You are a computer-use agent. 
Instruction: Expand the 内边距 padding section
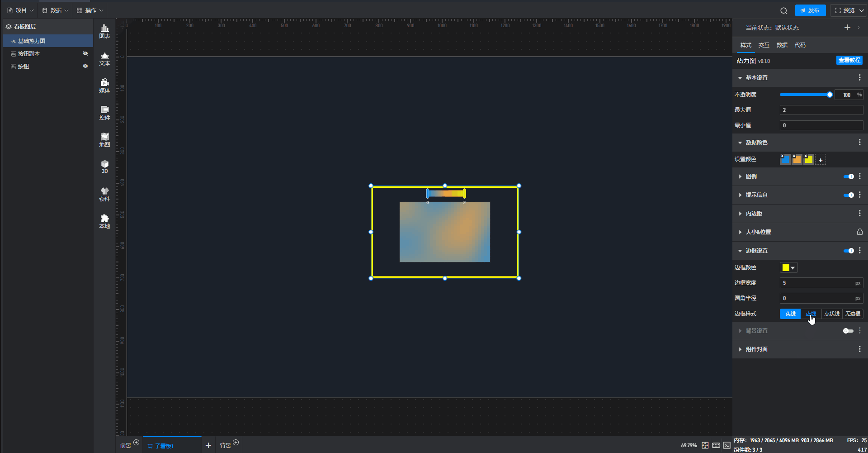pos(754,214)
